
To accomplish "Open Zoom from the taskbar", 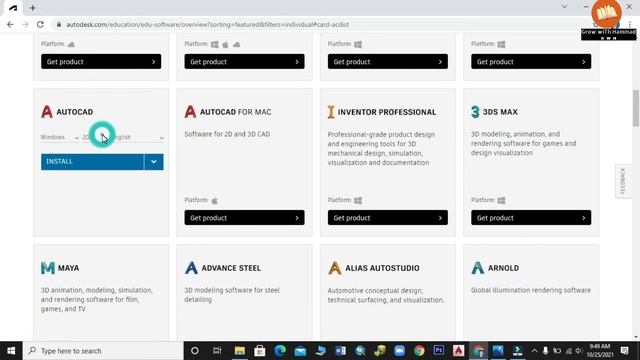I will pos(399,351).
